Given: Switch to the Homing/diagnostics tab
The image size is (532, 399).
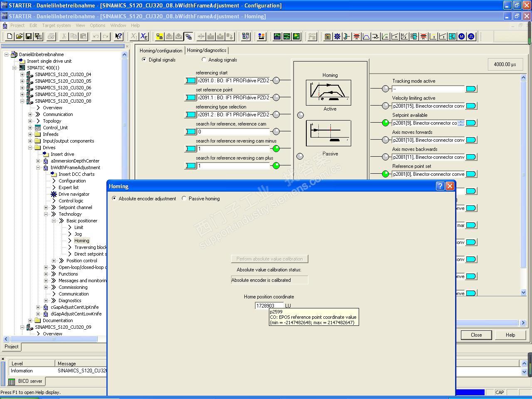Looking at the screenshot, I should [207, 50].
